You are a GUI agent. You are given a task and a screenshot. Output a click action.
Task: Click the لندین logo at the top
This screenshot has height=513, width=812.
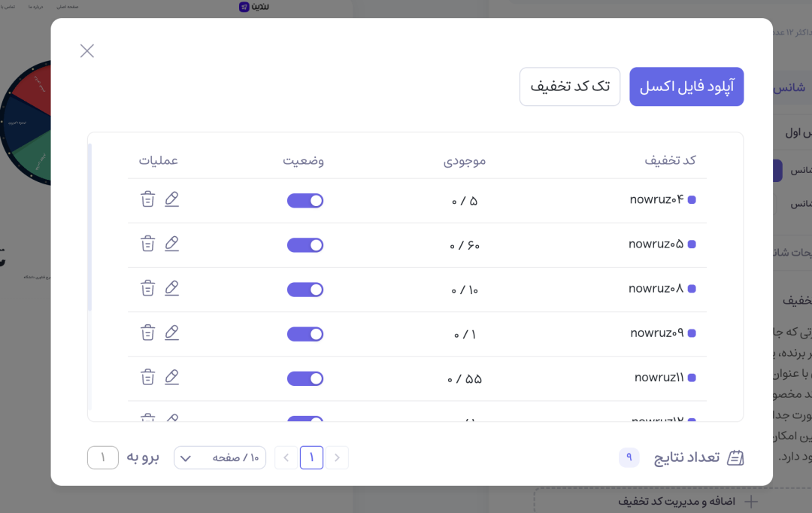(256, 7)
